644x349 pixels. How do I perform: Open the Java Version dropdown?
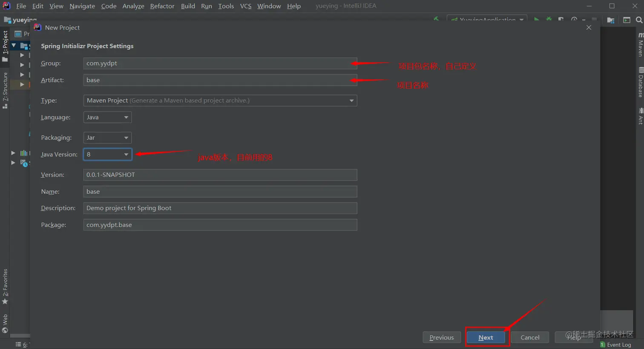107,154
